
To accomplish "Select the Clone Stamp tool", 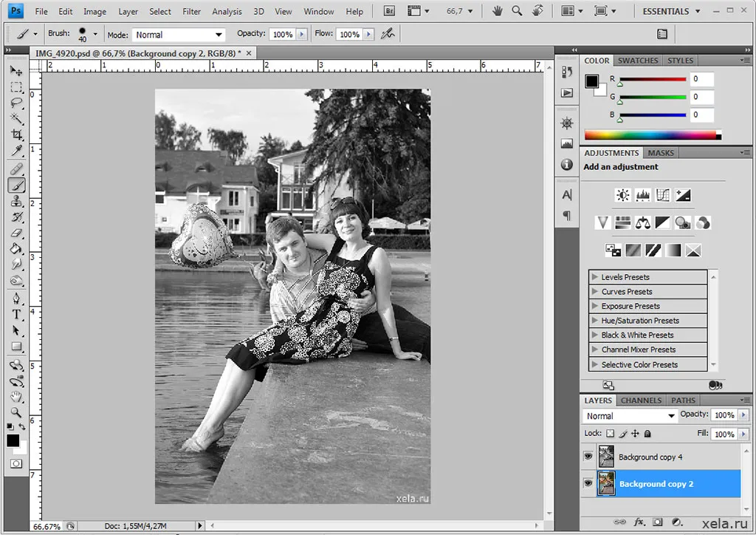I will 16,201.
